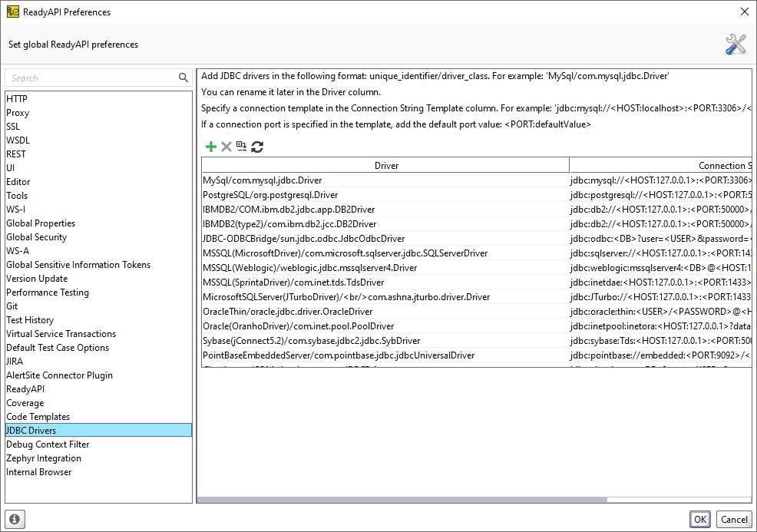Cancel the preferences dialog
The image size is (757, 532).
[734, 520]
